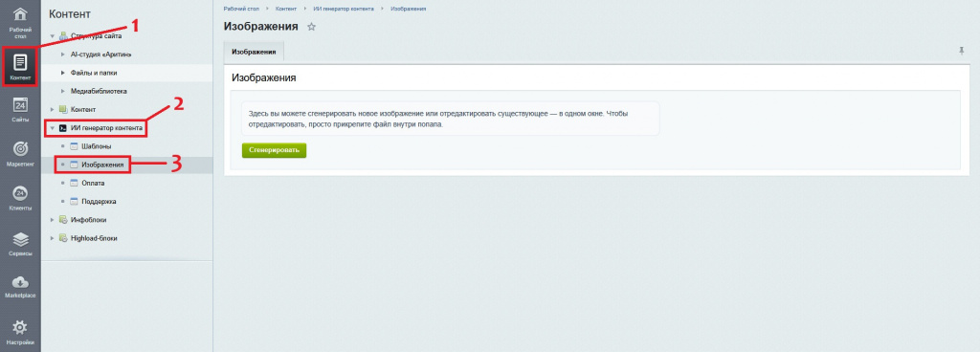Viewport: 980px width, 352px height.
Task: Expand the Контент tree node
Action: coord(53,110)
